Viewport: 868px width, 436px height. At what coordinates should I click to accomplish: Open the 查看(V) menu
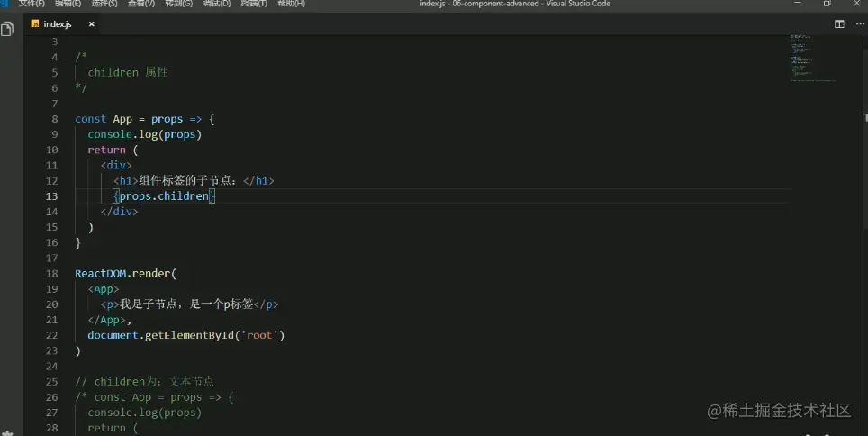click(141, 4)
